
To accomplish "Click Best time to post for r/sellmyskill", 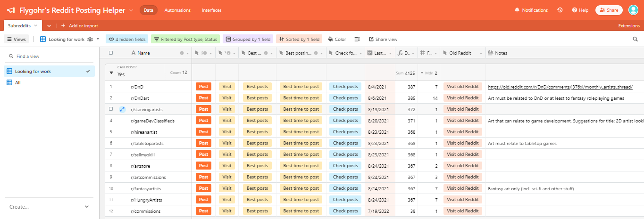I will (301, 154).
